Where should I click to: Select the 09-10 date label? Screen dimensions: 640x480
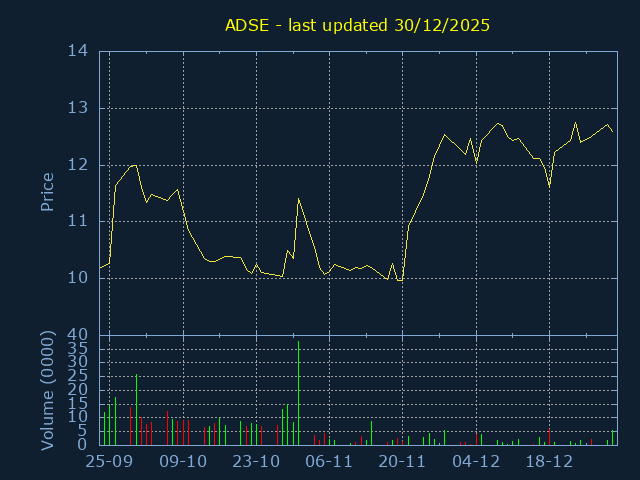click(183, 462)
